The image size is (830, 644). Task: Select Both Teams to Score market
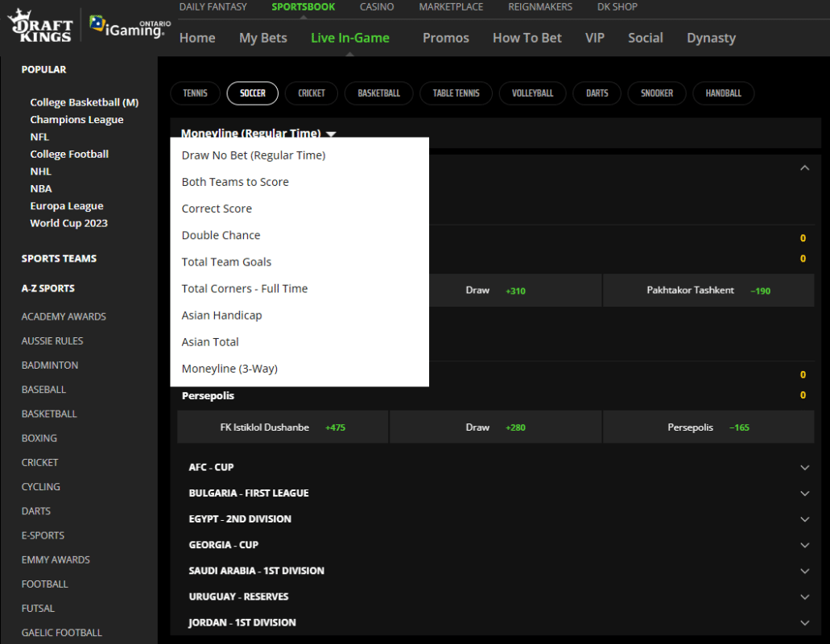pyautogui.click(x=235, y=181)
